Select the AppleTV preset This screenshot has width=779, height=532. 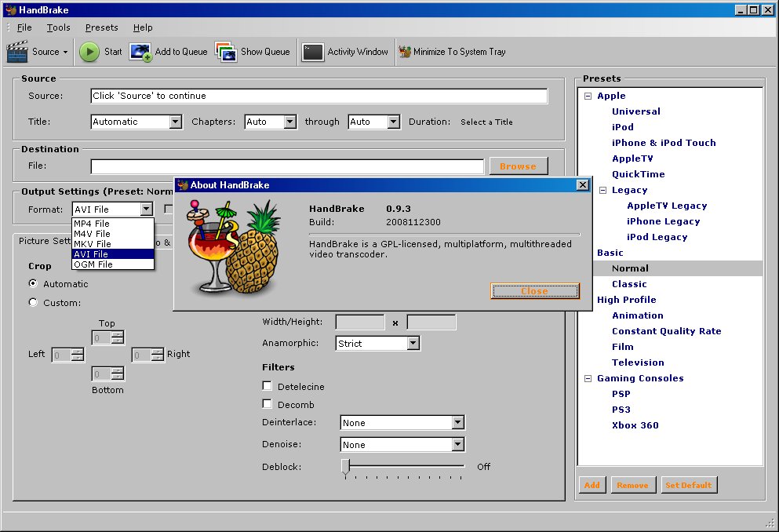pos(632,159)
